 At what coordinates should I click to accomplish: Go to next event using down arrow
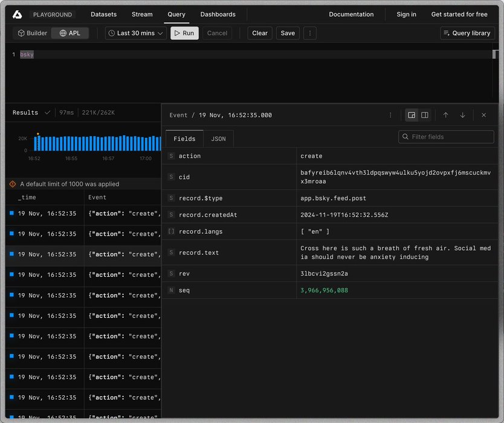462,115
